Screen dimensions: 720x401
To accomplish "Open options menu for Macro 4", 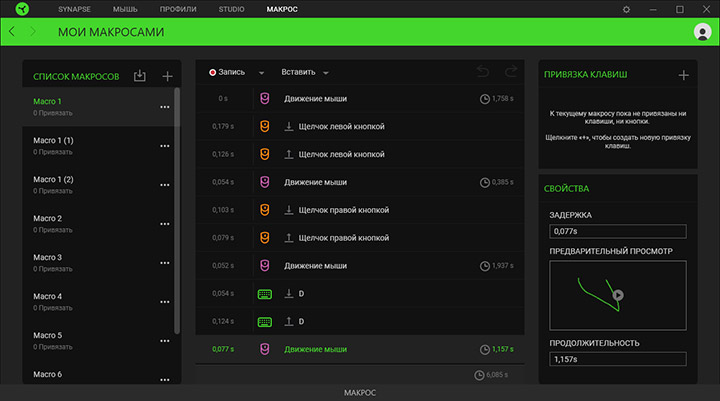I will tap(165, 302).
